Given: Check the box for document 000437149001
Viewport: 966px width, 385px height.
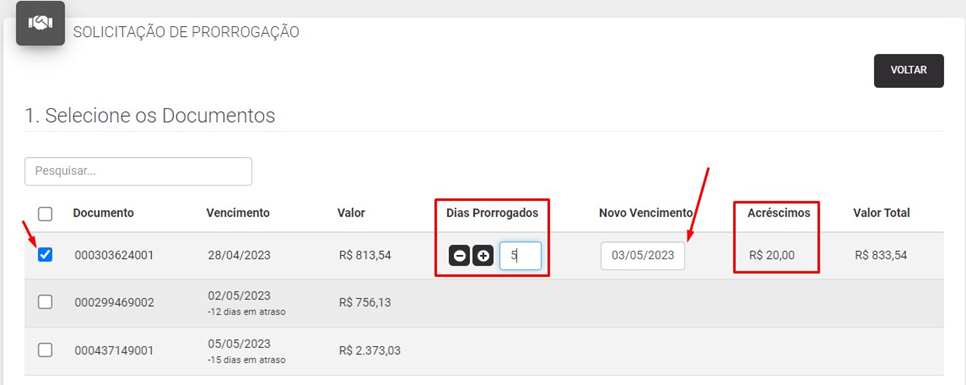Looking at the screenshot, I should pos(45,350).
